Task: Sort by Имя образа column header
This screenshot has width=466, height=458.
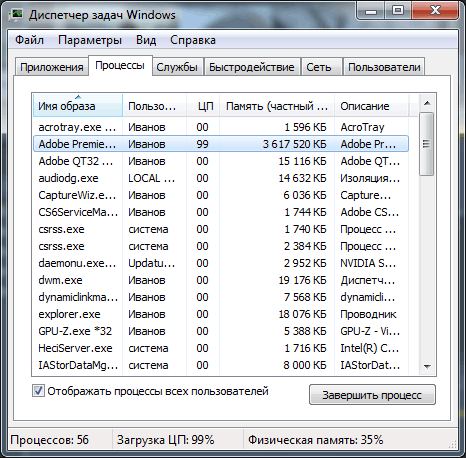Action: click(78, 106)
